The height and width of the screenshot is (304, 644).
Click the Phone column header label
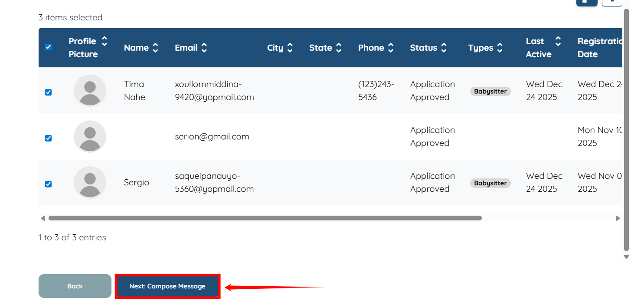point(371,48)
